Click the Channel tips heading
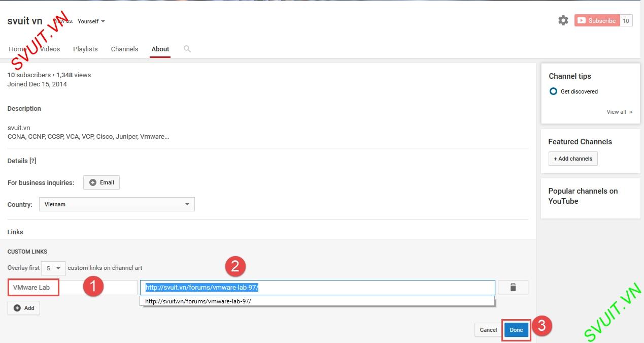644x343 pixels. coord(570,76)
